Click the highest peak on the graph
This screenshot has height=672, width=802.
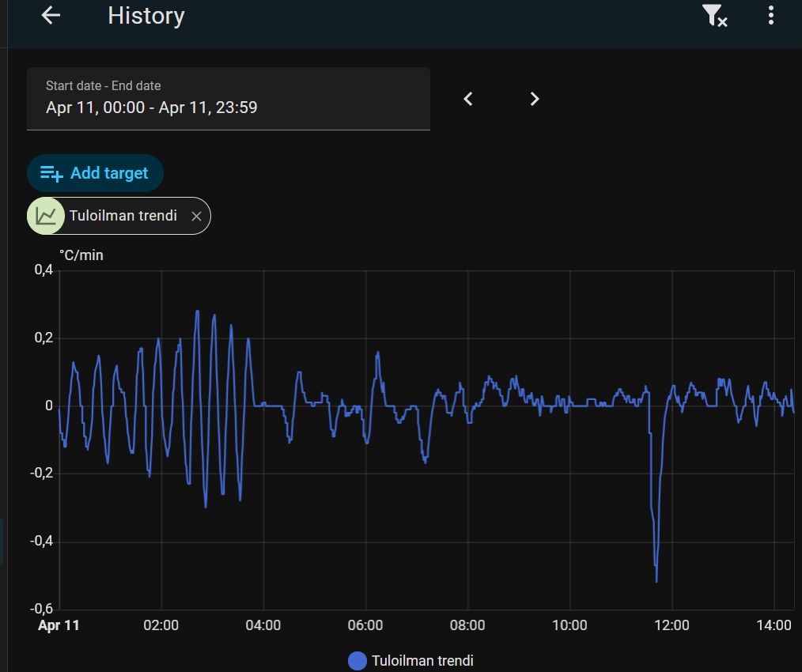click(x=197, y=311)
